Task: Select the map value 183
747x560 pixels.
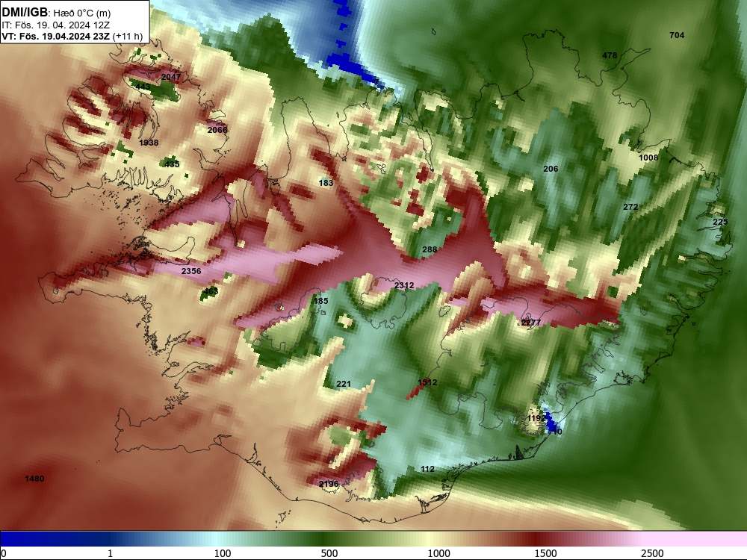Action: 326,183
